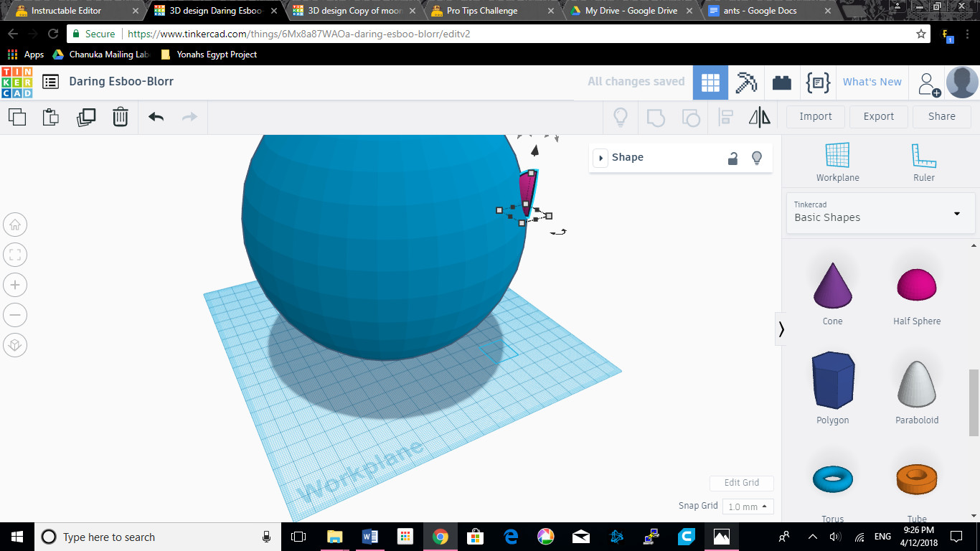Open the Align tool

(x=725, y=117)
